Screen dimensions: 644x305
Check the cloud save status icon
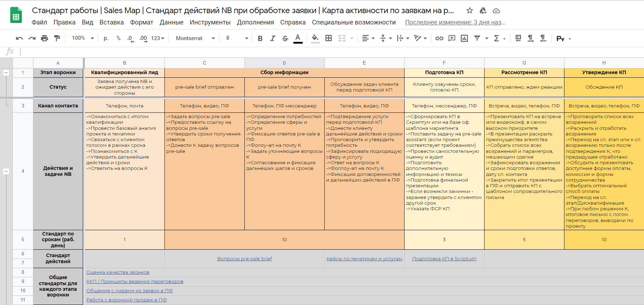496,11
